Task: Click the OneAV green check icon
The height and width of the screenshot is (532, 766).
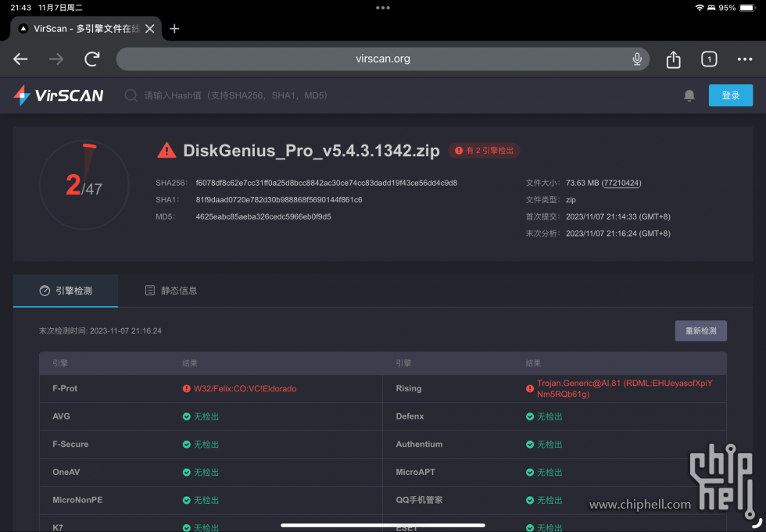Action: pyautogui.click(x=186, y=472)
